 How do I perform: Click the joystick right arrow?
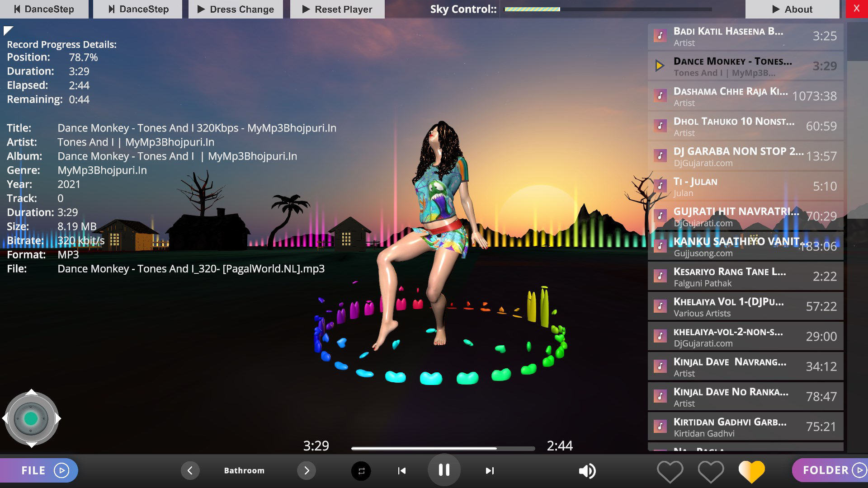[x=58, y=418]
